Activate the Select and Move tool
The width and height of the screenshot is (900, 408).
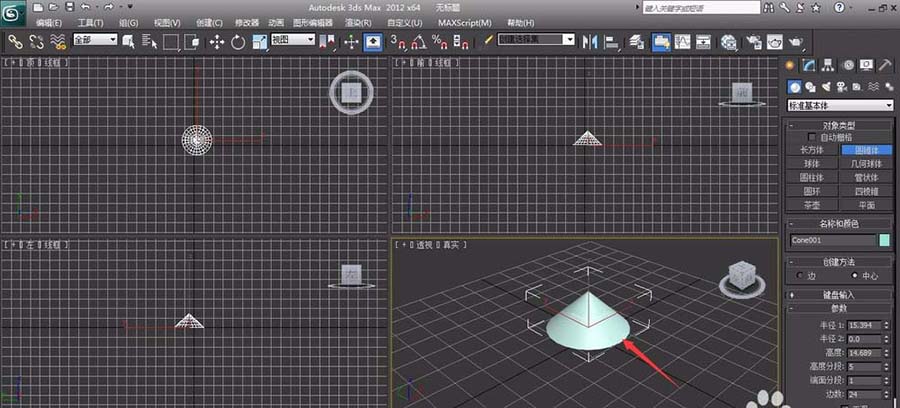click(216, 42)
